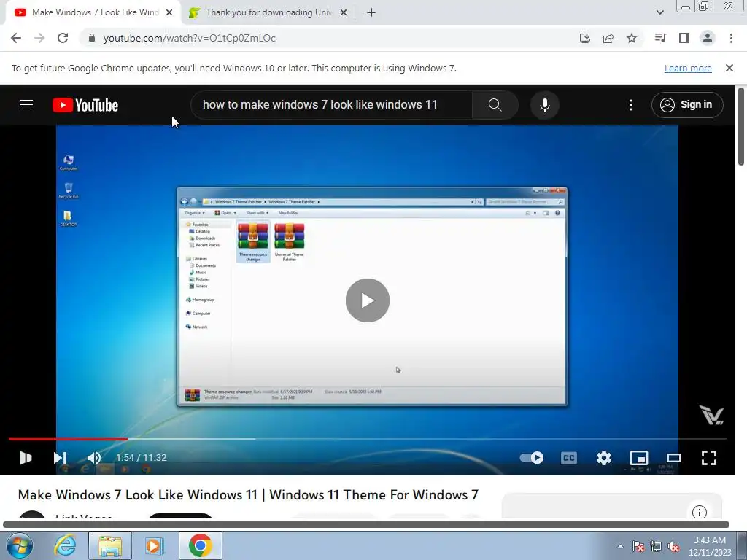This screenshot has width=747, height=560.
Task: Open the Windows Start menu
Action: pos(20,545)
